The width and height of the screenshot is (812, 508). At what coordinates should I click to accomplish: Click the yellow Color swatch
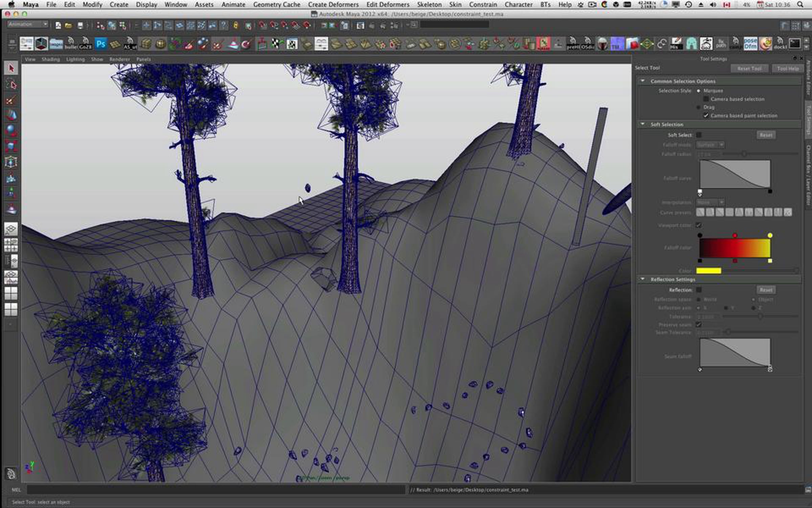tap(708, 271)
